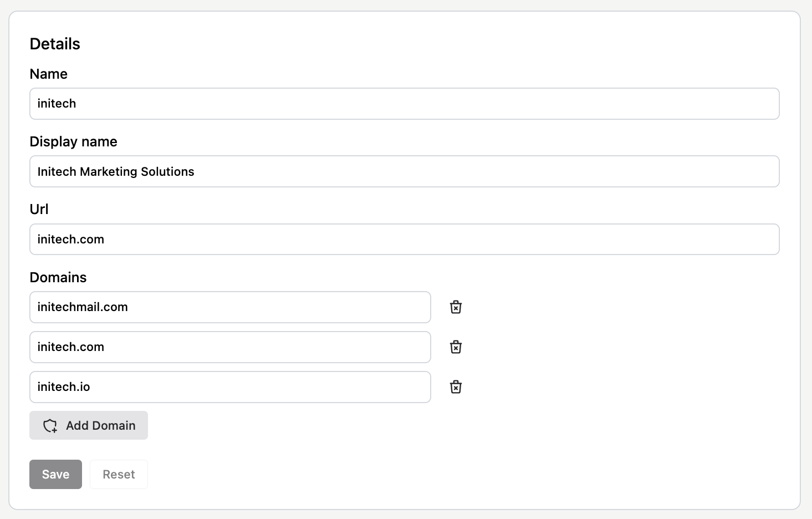Click trash icon beside initech.io
812x519 pixels.
pyautogui.click(x=456, y=387)
